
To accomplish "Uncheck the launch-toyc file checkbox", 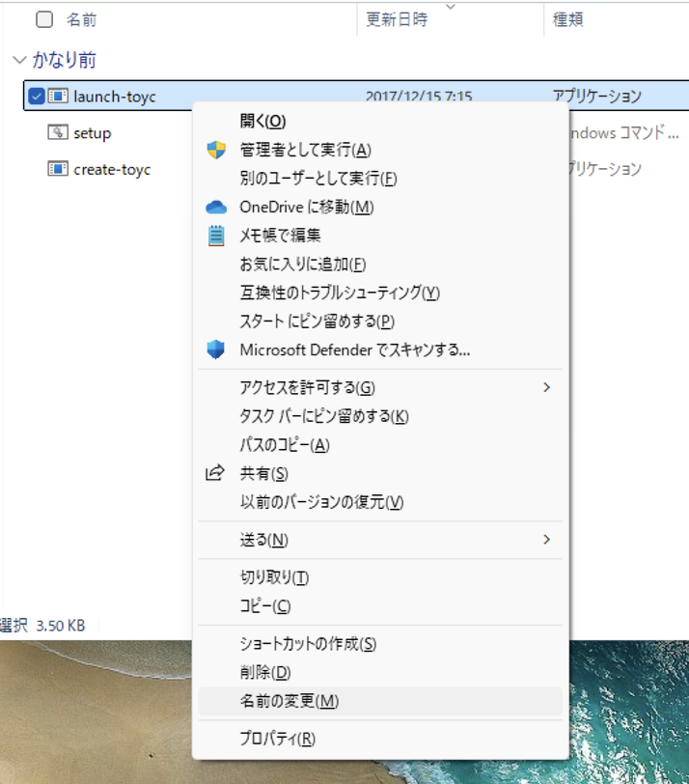I will point(37,96).
